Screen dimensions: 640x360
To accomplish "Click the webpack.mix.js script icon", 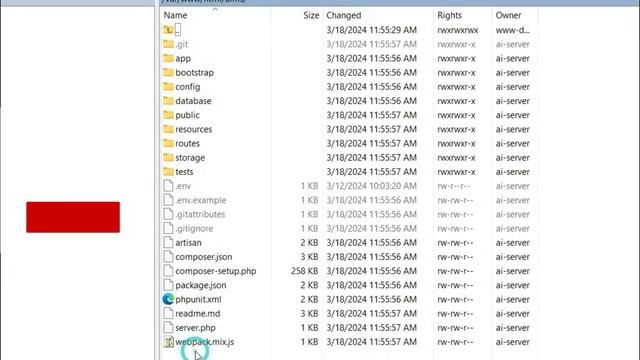I will (x=168, y=342).
